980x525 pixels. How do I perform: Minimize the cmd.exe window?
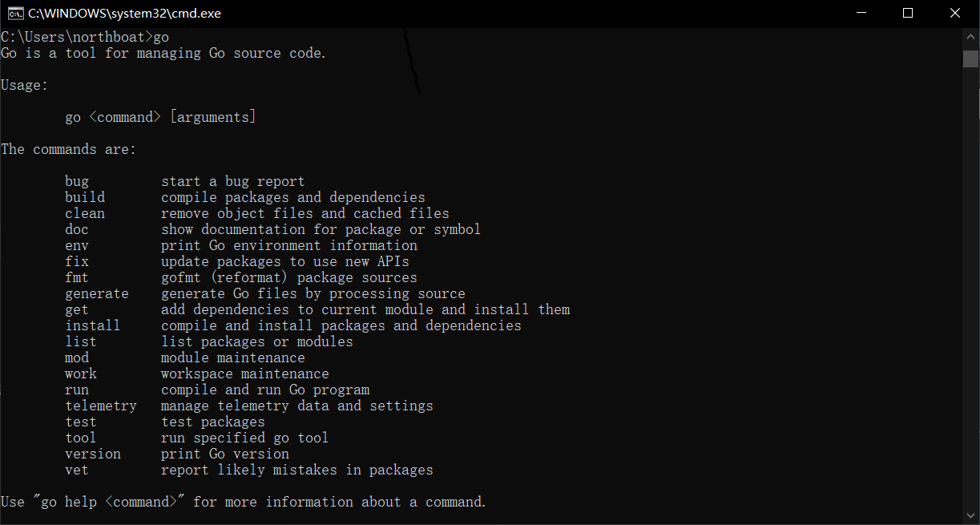point(861,13)
